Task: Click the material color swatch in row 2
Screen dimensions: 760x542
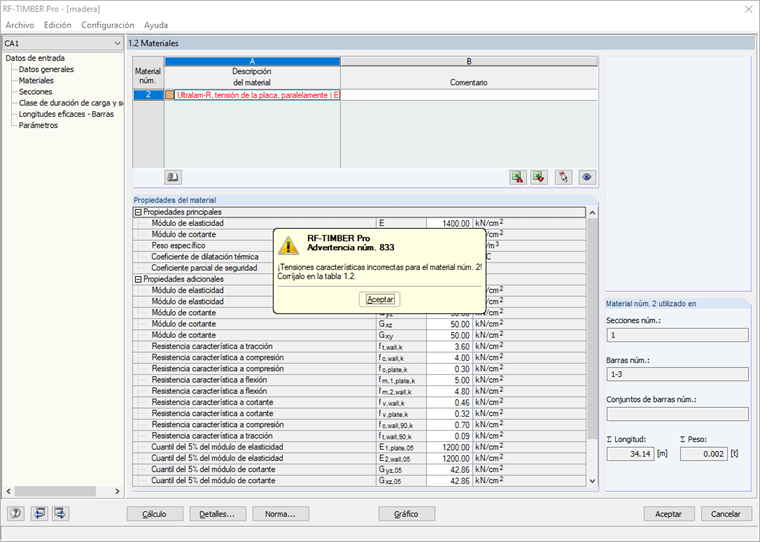Action: click(169, 95)
